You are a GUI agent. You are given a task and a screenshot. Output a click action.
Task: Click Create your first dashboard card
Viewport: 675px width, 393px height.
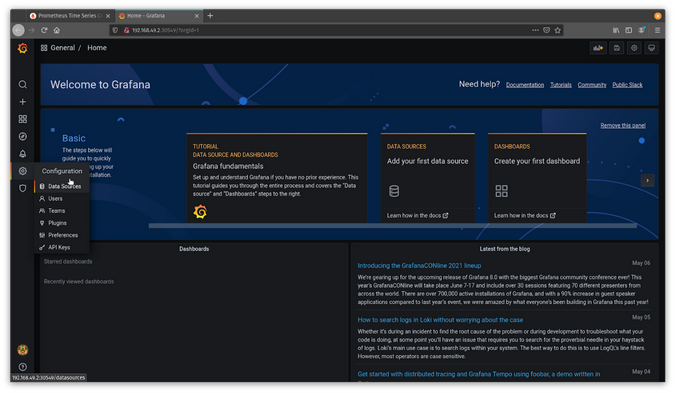click(x=537, y=177)
